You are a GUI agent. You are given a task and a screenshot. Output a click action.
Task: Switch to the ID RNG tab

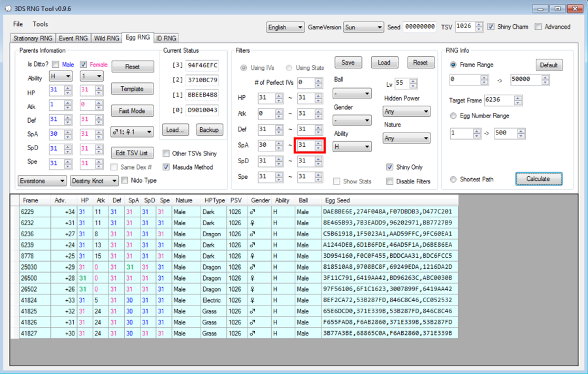[166, 39]
